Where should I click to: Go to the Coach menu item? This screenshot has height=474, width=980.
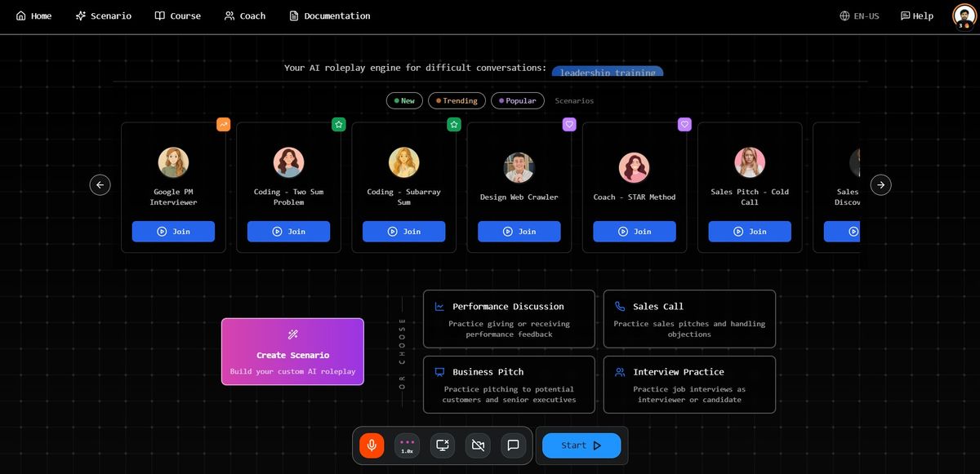[x=245, y=16]
